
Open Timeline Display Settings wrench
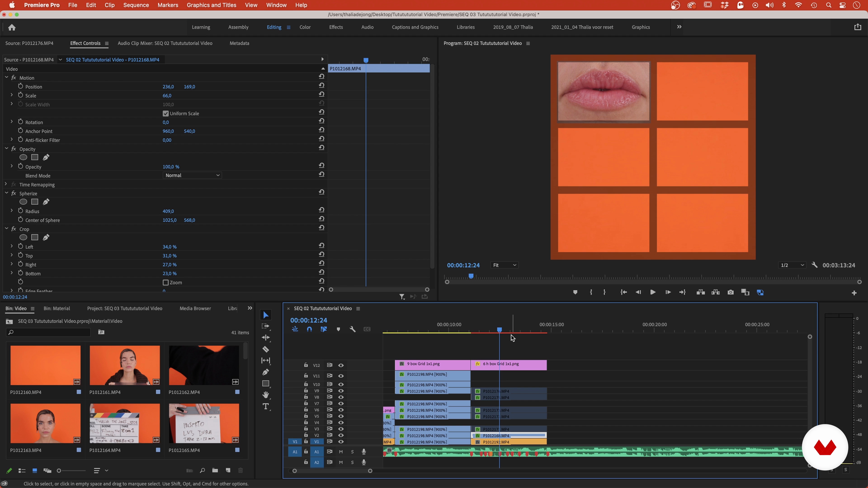click(353, 329)
